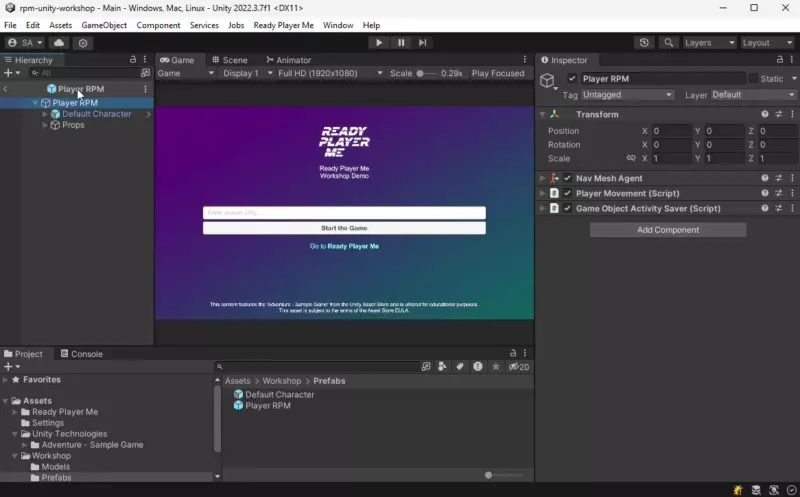The image size is (800, 497).
Task: Click the GameObject cube icon in Inspector
Action: pyautogui.click(x=547, y=80)
